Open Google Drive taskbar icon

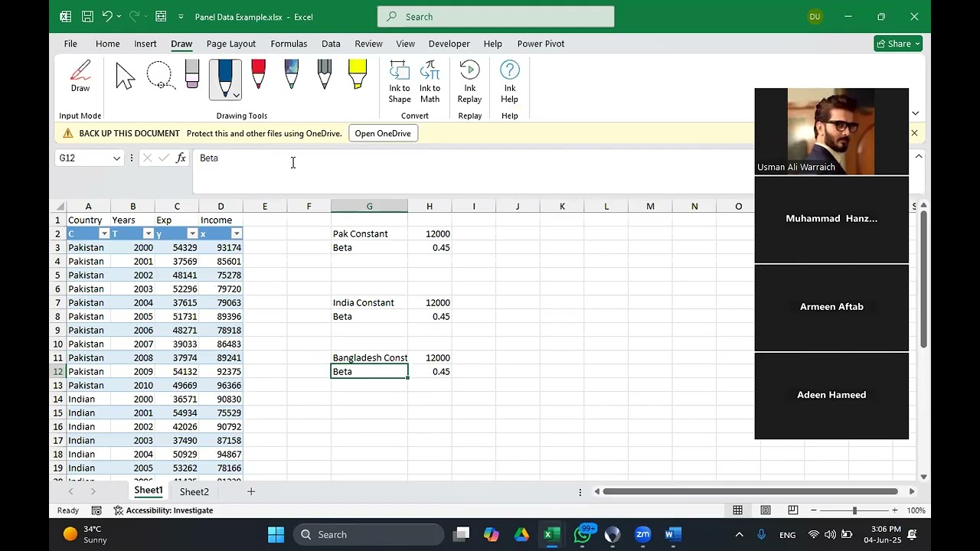coord(521,534)
